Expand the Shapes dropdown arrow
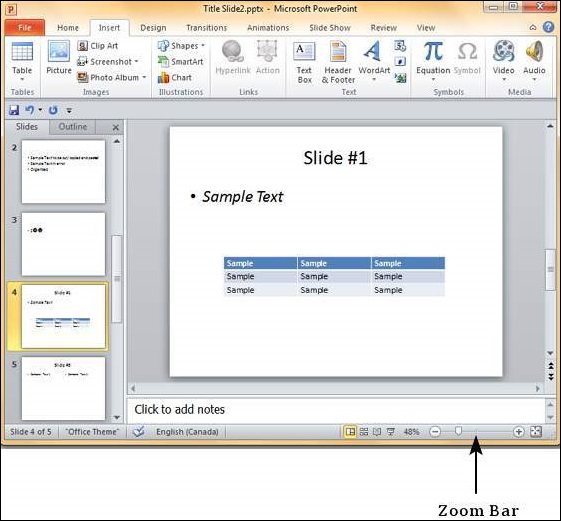The width and height of the screenshot is (561, 521). 203,46
